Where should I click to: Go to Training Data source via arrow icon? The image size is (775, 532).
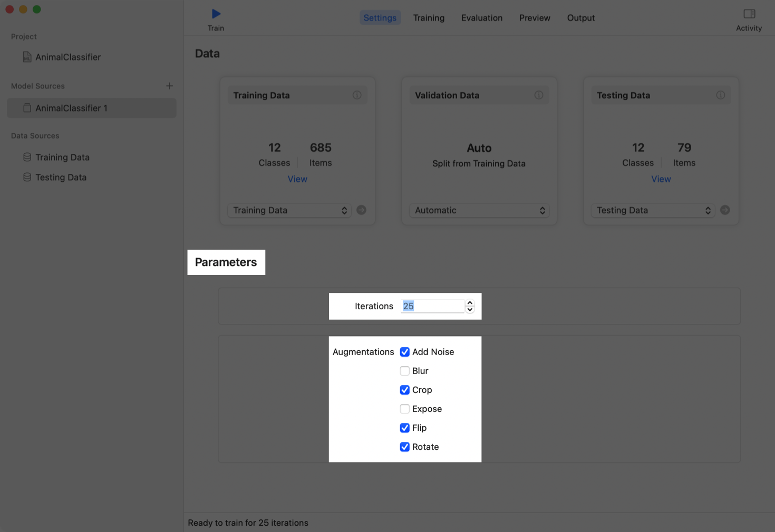click(x=361, y=210)
